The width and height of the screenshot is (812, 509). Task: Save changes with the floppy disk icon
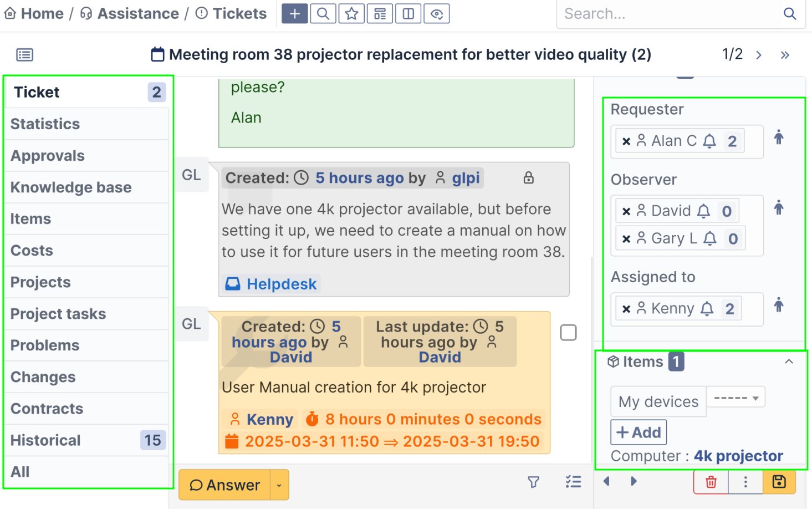click(x=779, y=482)
